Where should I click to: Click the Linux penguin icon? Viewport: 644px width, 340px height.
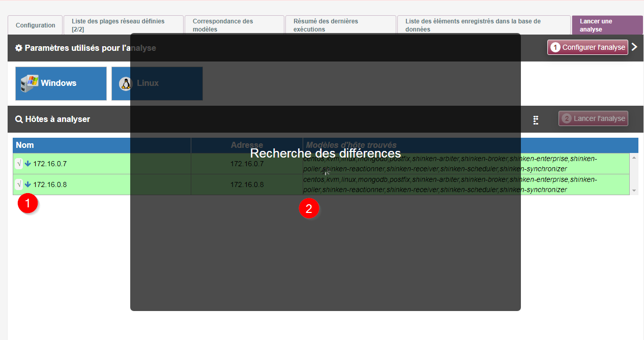(125, 83)
